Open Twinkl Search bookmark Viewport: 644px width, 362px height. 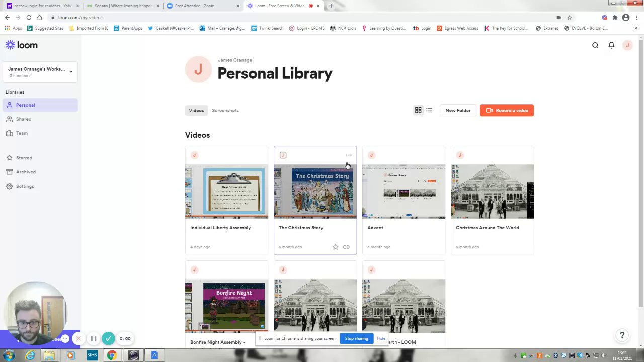(x=267, y=28)
